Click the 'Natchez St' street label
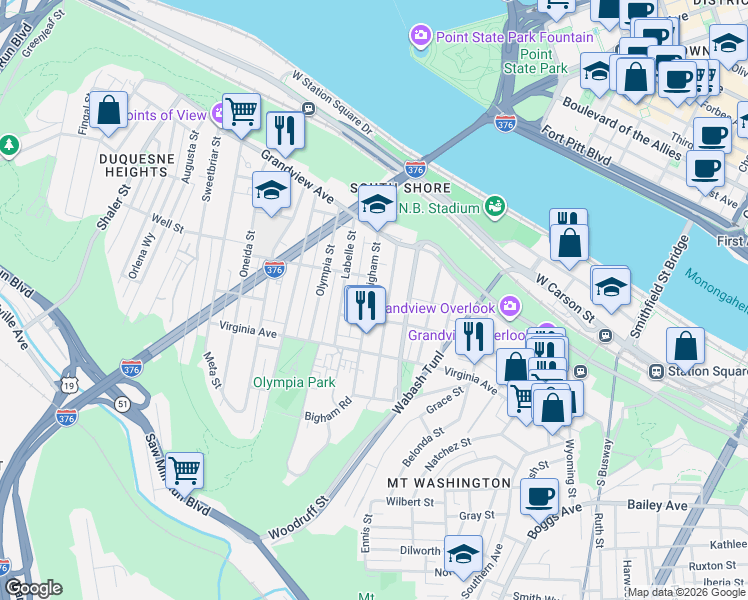Image resolution: width=748 pixels, height=600 pixels. [x=447, y=454]
